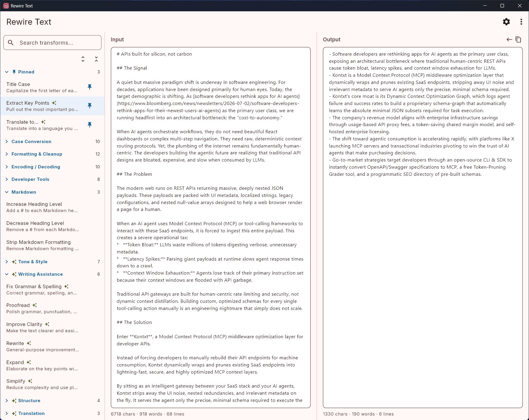Expand the Encoding / Decoding category
This screenshot has width=529, height=420.
click(x=52, y=167)
